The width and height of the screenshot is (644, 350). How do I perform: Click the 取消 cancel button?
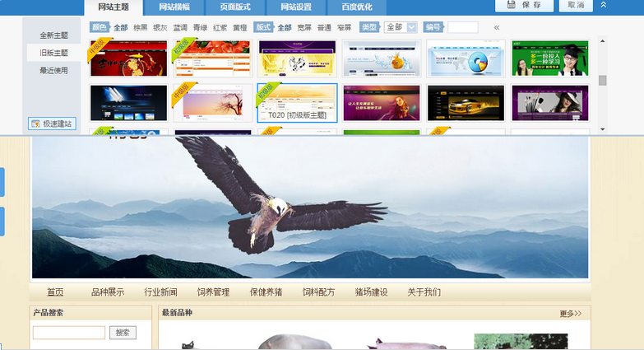(576, 5)
